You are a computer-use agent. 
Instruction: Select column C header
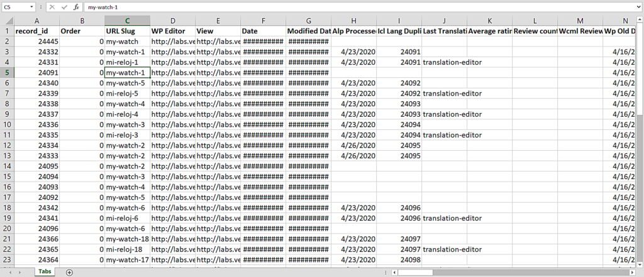point(127,20)
